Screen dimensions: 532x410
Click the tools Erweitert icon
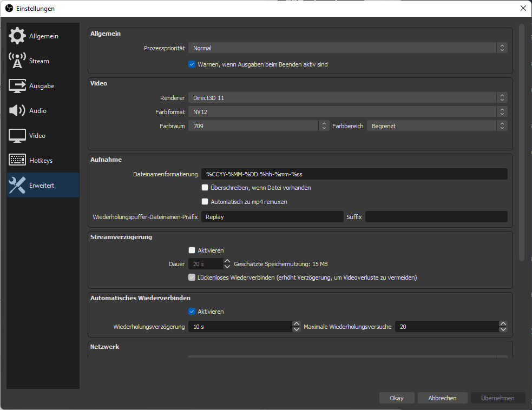17,185
